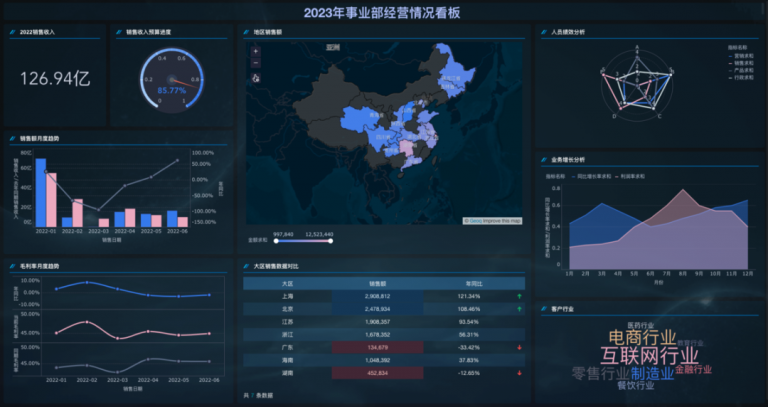
Task: Click right handle of map value slider
Action: pyautogui.click(x=331, y=241)
